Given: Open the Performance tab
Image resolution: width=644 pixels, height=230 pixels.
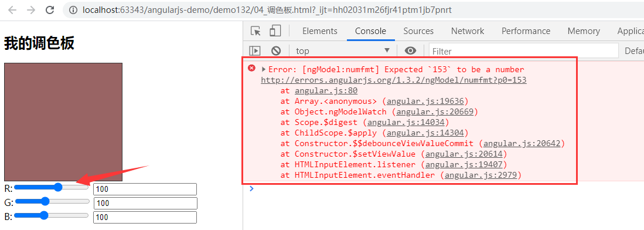Looking at the screenshot, I should point(526,31).
